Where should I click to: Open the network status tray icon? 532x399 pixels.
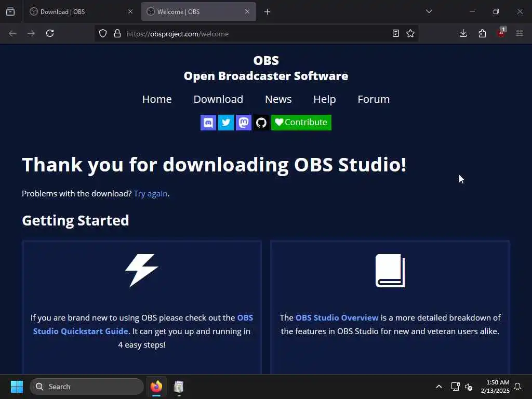tap(455, 387)
